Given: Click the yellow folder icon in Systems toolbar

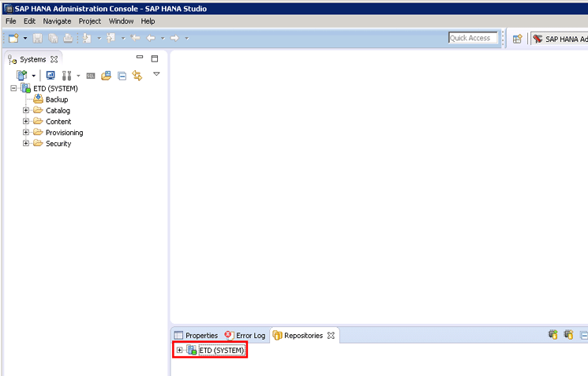Looking at the screenshot, I should click(x=106, y=76).
